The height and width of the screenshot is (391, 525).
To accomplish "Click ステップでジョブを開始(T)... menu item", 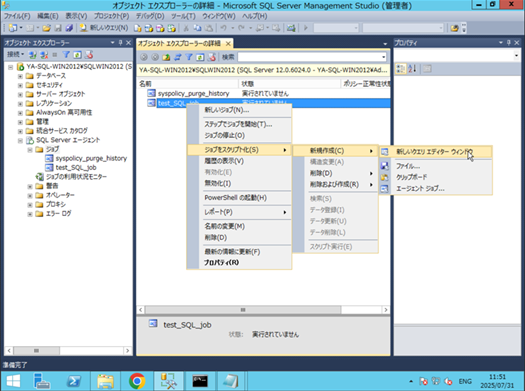I will (x=239, y=124).
